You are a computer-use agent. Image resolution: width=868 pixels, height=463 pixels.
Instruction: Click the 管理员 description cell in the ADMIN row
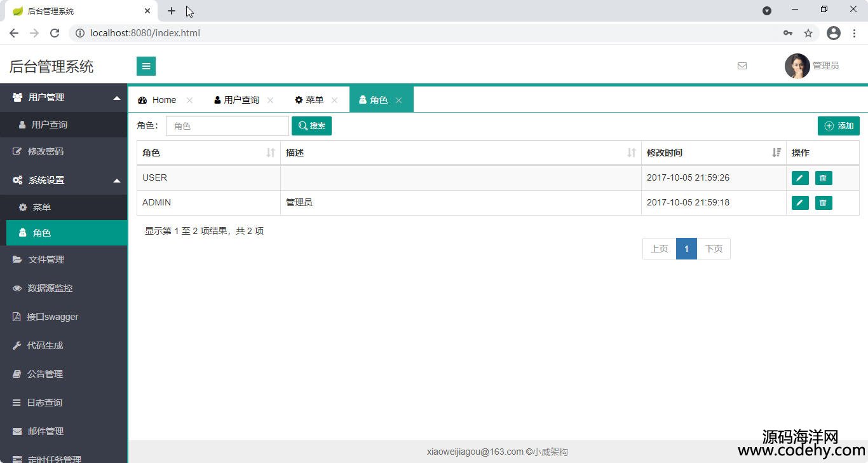461,203
